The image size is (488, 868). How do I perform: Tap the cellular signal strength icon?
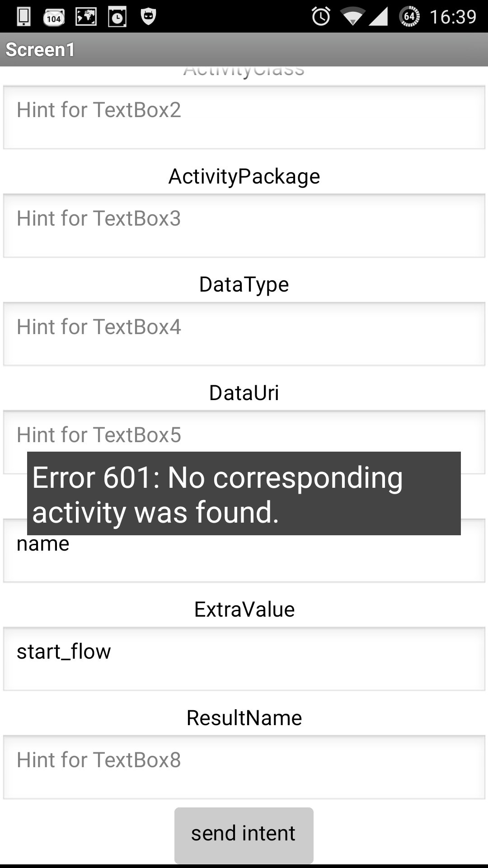[x=379, y=17]
